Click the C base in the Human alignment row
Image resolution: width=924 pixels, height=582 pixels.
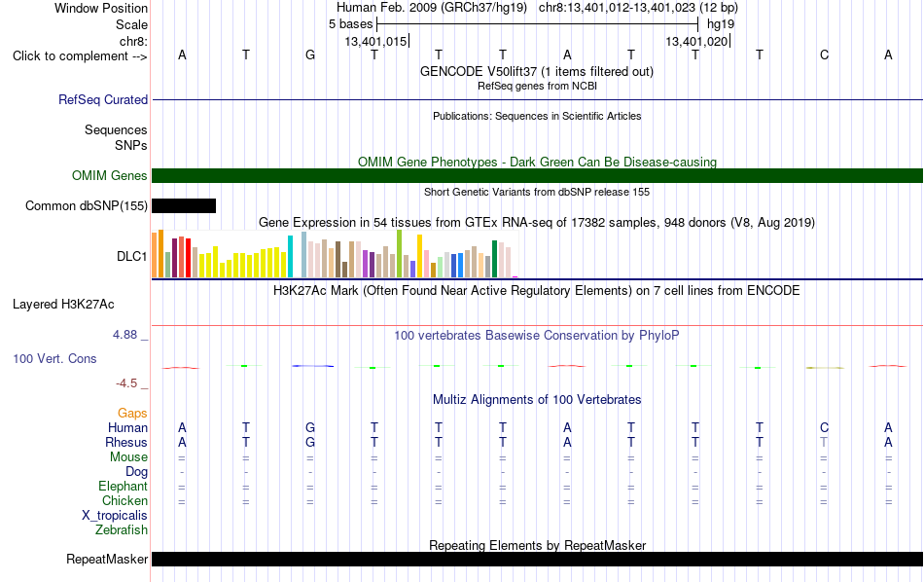[824, 427]
